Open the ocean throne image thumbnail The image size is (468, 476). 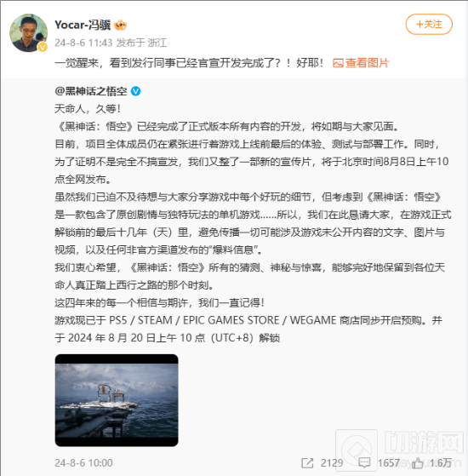point(117,400)
